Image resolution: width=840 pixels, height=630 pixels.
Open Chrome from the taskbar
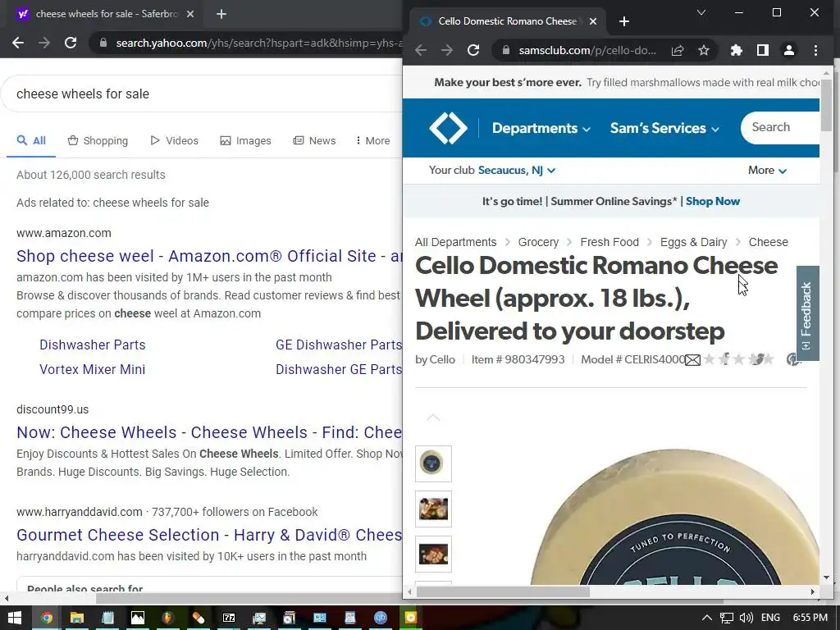coord(46,618)
